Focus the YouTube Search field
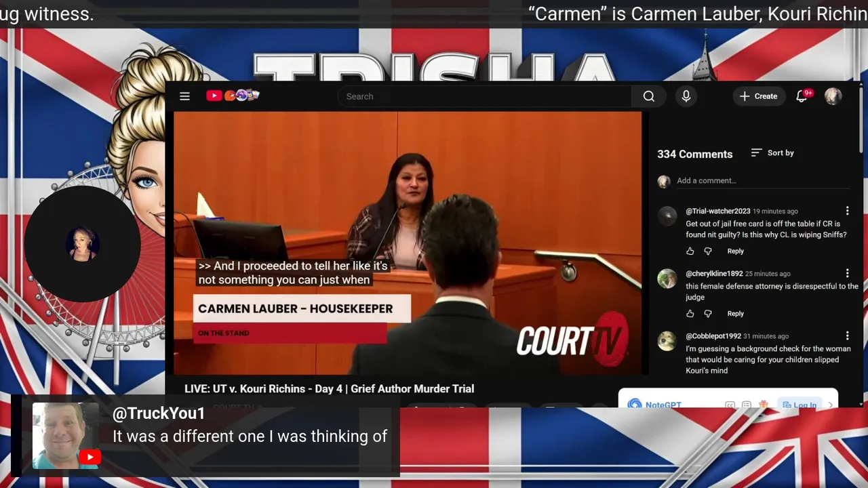Viewport: 868px width, 488px height. coord(485,96)
